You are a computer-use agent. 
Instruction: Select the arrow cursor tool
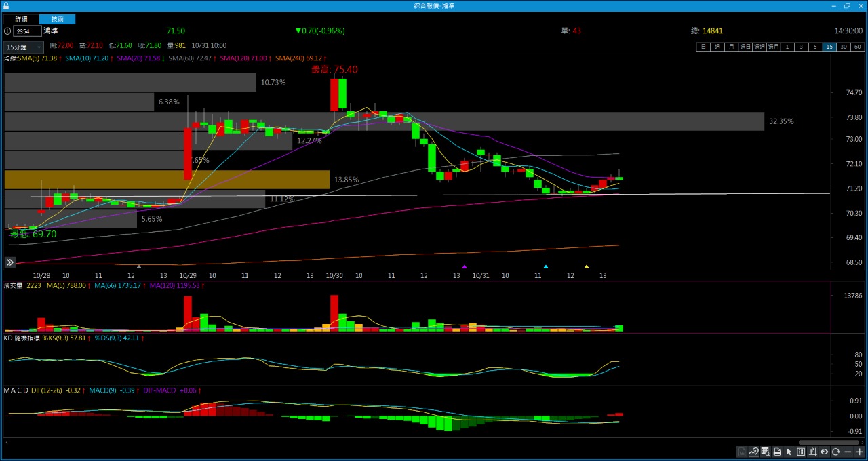point(789,452)
